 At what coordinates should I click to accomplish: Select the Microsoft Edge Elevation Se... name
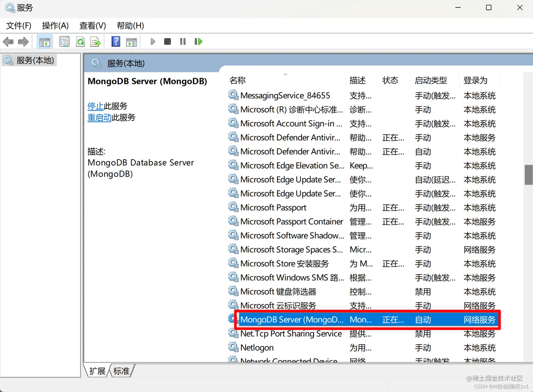click(x=292, y=166)
